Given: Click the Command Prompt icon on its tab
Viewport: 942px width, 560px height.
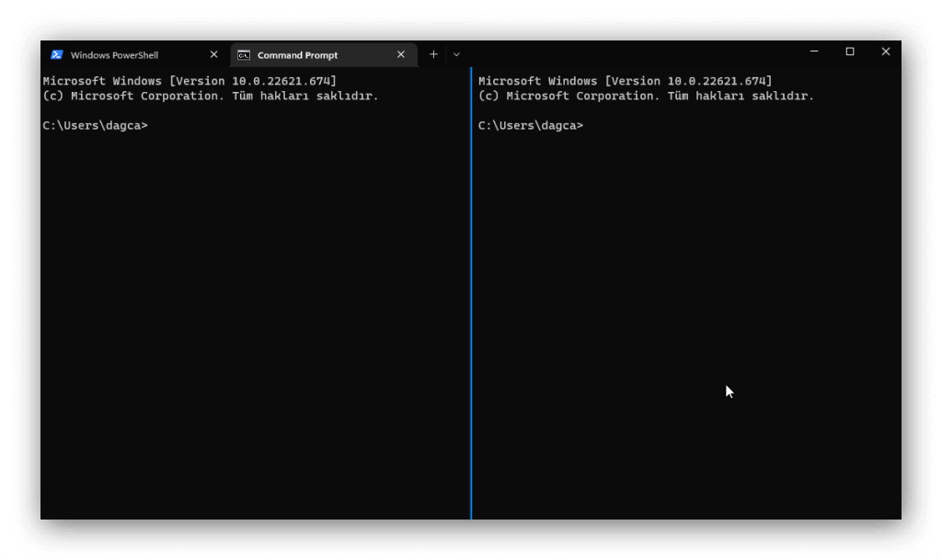Looking at the screenshot, I should [x=244, y=54].
